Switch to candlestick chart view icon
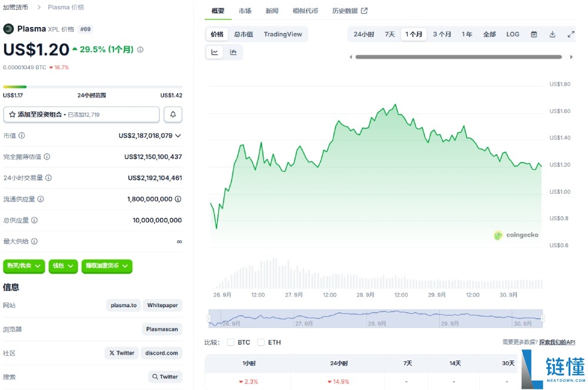Screen dimensions: 588x390 (233, 52)
